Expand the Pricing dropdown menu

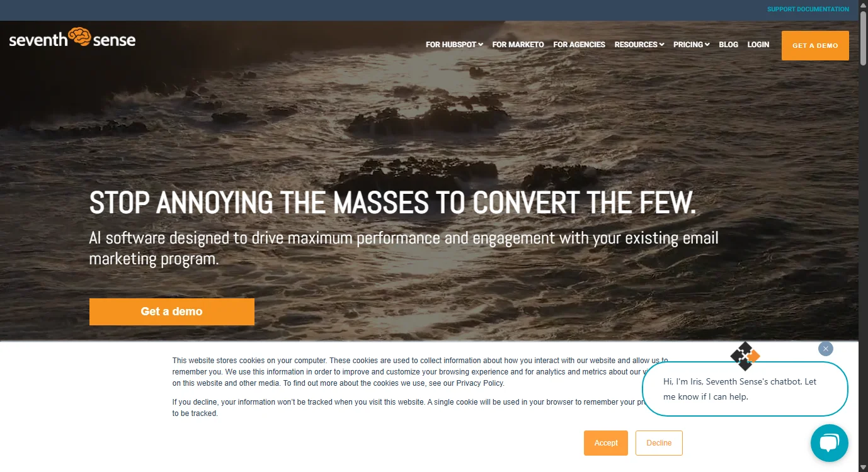click(691, 45)
